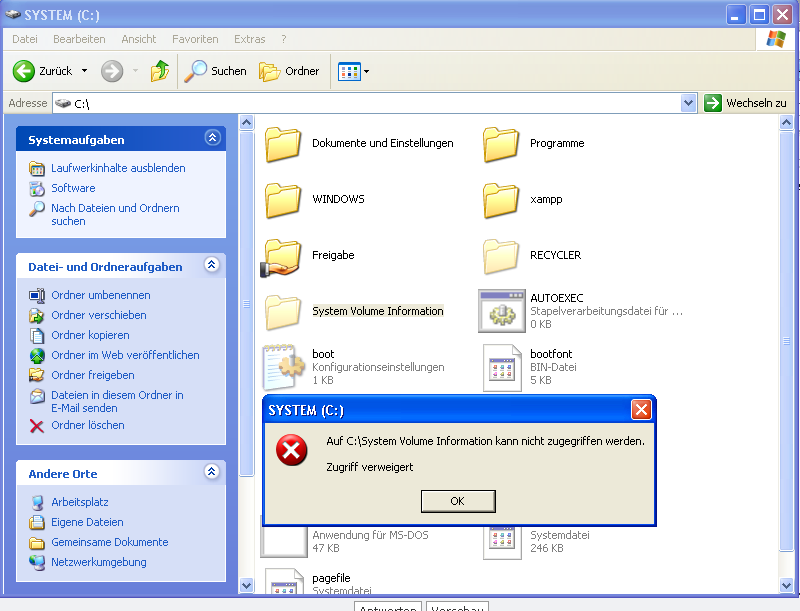Click the System Volume Information label
Screen dimensions: 800x611
pos(378,311)
